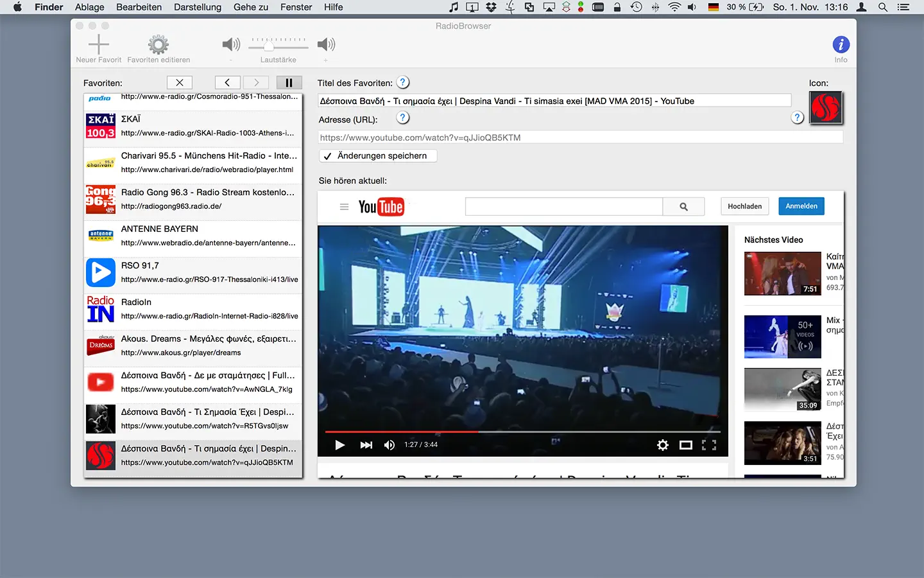Click the Dropbox menu bar icon
Image resolution: width=924 pixels, height=578 pixels.
click(x=491, y=7)
